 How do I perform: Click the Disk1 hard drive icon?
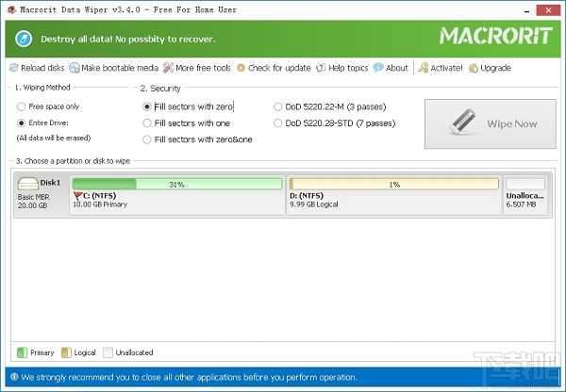click(x=27, y=184)
